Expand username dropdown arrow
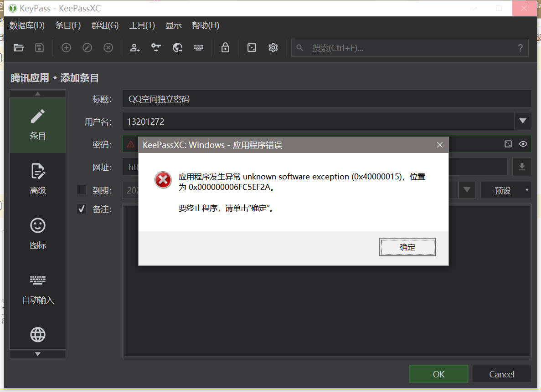This screenshot has height=392, width=541. [x=523, y=122]
